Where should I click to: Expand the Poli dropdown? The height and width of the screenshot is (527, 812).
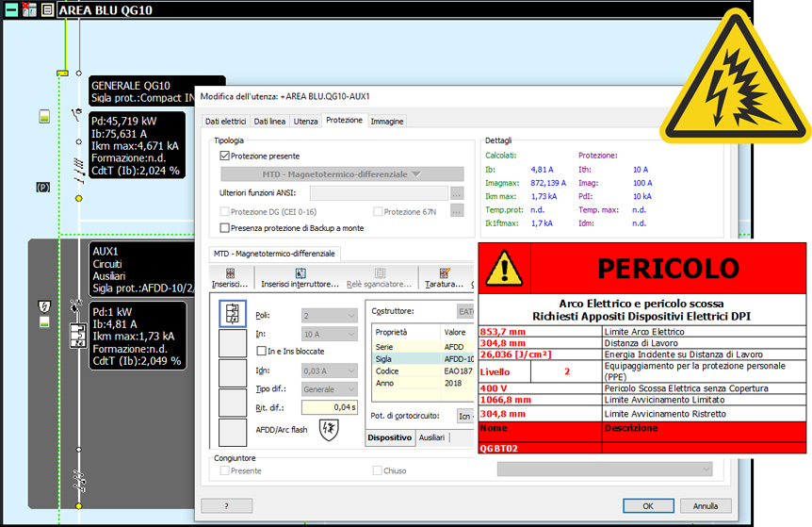pyautogui.click(x=329, y=315)
